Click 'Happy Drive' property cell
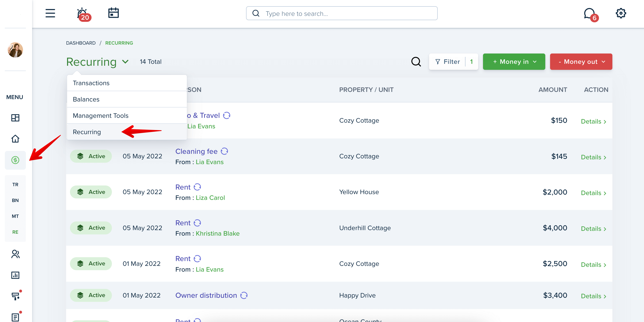The height and width of the screenshot is (322, 644). 357,295
